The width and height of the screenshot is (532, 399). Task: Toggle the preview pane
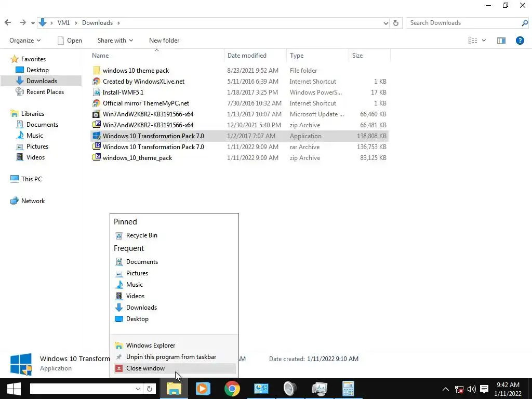pos(501,41)
